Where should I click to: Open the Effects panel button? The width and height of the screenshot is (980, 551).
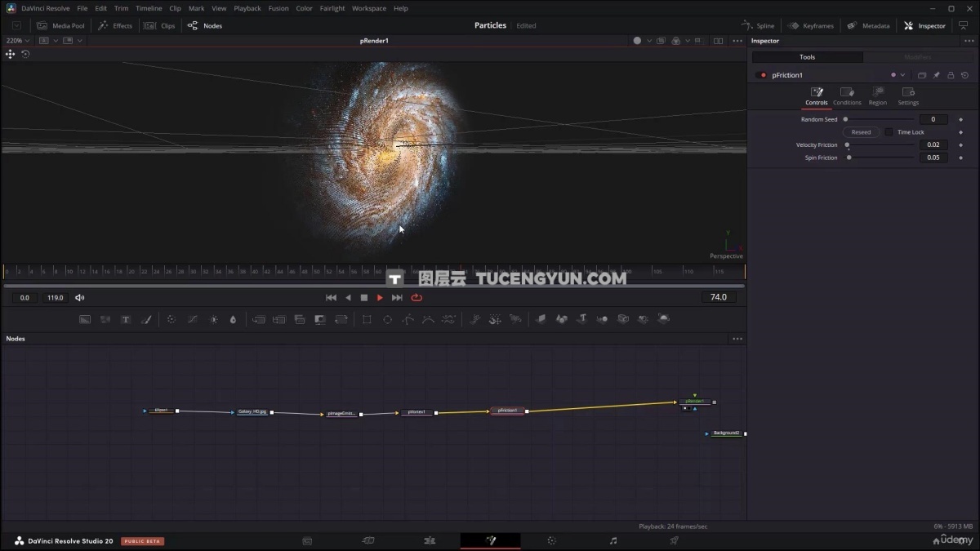[115, 25]
